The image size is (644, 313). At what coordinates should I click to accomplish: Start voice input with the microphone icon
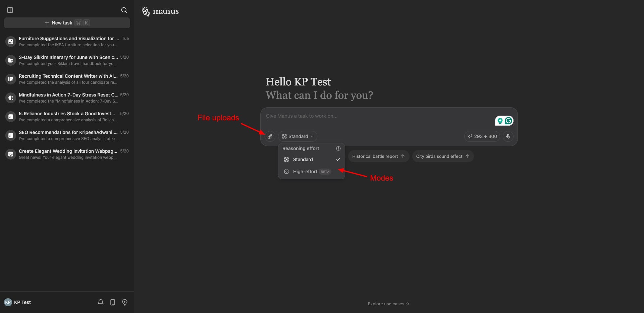[508, 136]
